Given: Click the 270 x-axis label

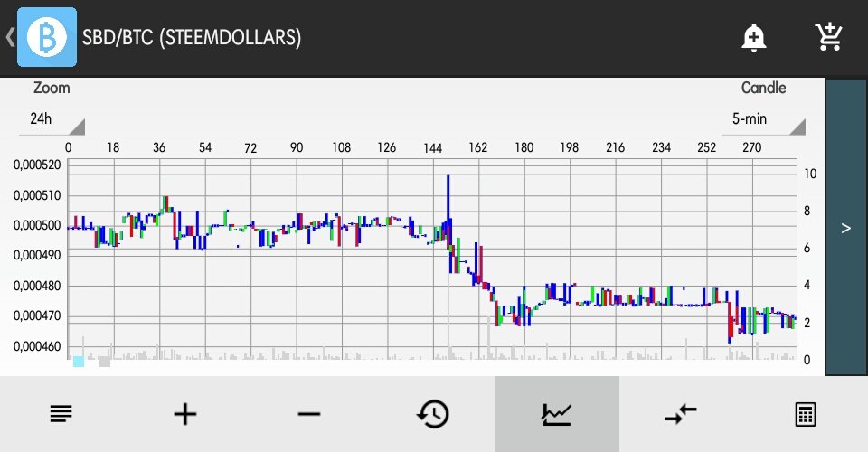Looking at the screenshot, I should [751, 147].
